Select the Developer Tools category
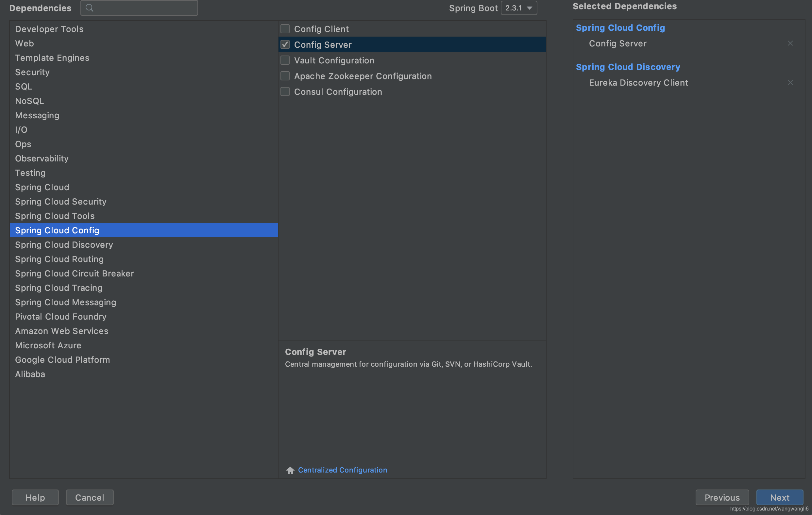Image resolution: width=812 pixels, height=515 pixels. [x=49, y=29]
